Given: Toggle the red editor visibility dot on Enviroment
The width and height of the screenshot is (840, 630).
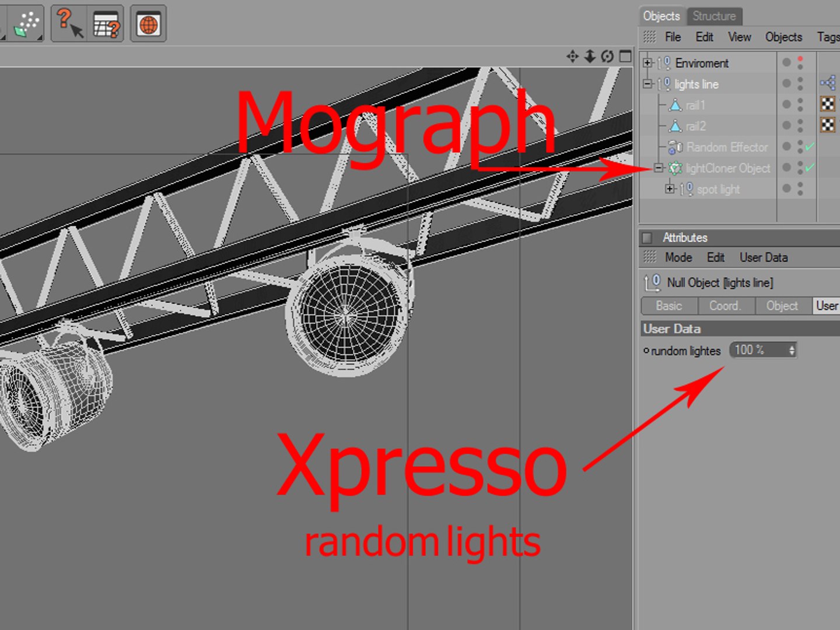Looking at the screenshot, I should point(800,58).
